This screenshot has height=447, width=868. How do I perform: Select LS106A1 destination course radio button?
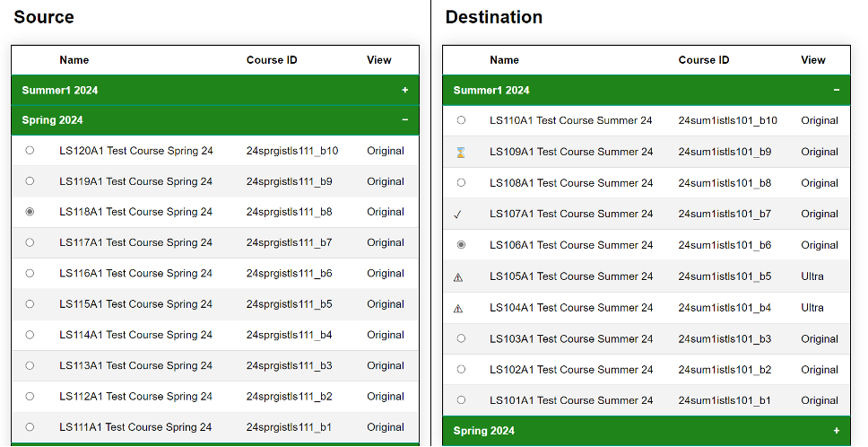tap(461, 245)
